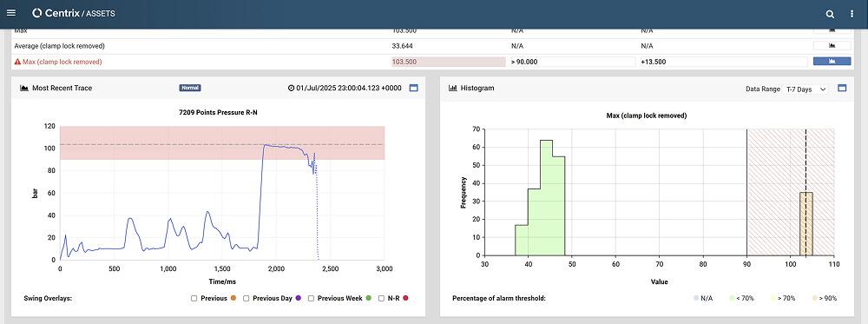Enable the Previous Week swing overlay
This screenshot has width=868, height=324.
click(311, 298)
